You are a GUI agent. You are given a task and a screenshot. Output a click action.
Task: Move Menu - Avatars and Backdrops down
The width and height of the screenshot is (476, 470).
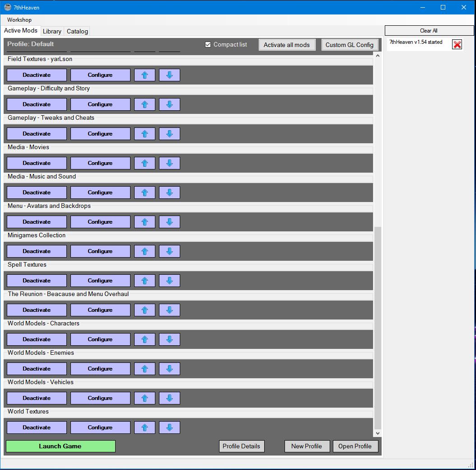click(x=169, y=222)
